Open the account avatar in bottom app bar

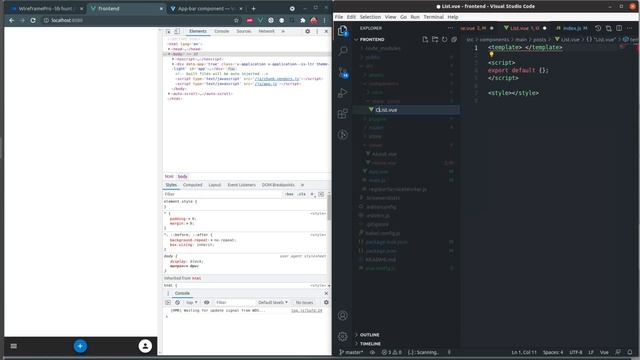(145, 346)
